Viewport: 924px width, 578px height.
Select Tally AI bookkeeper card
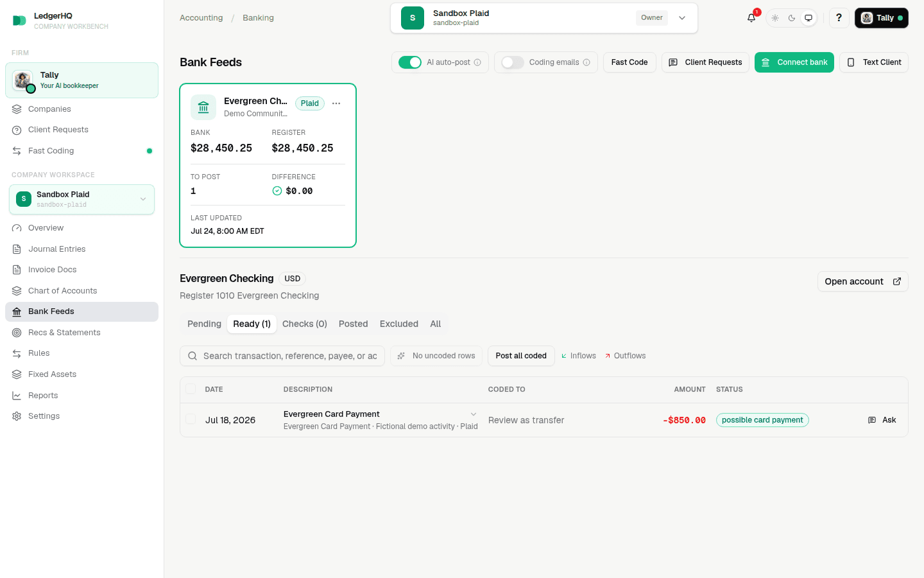coord(81,80)
